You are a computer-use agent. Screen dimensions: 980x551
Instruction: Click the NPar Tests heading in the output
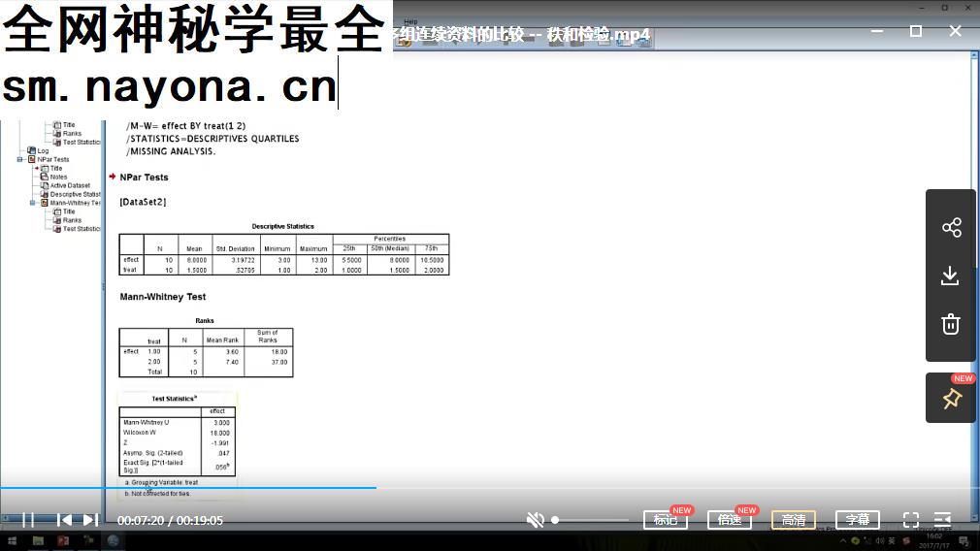[144, 178]
